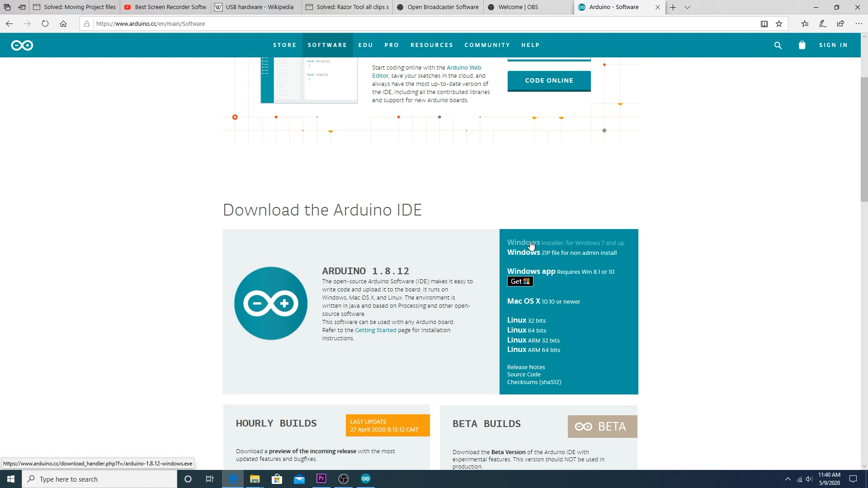Open the site search magnifier
The image size is (868, 488).
778,45
